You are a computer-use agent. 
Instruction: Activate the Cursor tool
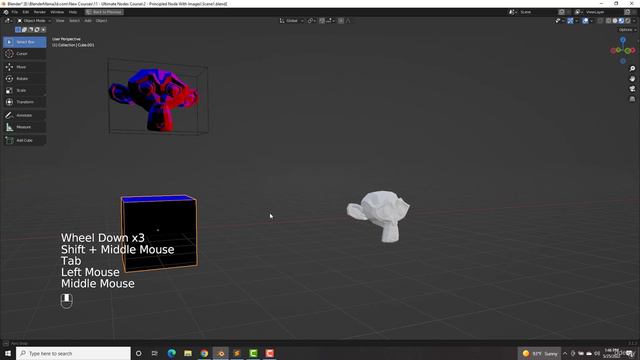point(24,54)
